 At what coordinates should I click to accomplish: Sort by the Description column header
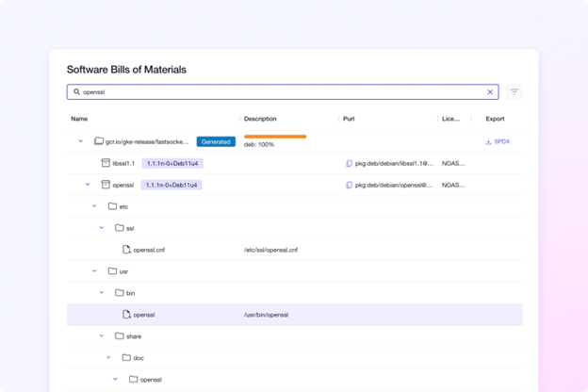point(260,119)
